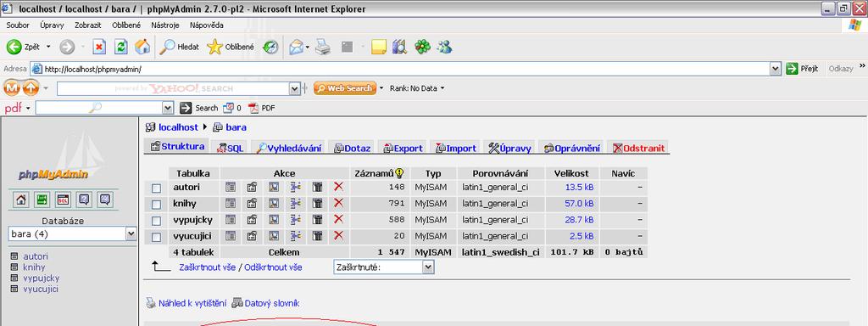Viewport: 868px width, 326px height.
Task: Click the 13.5 kB size of autori
Action: coord(579,188)
